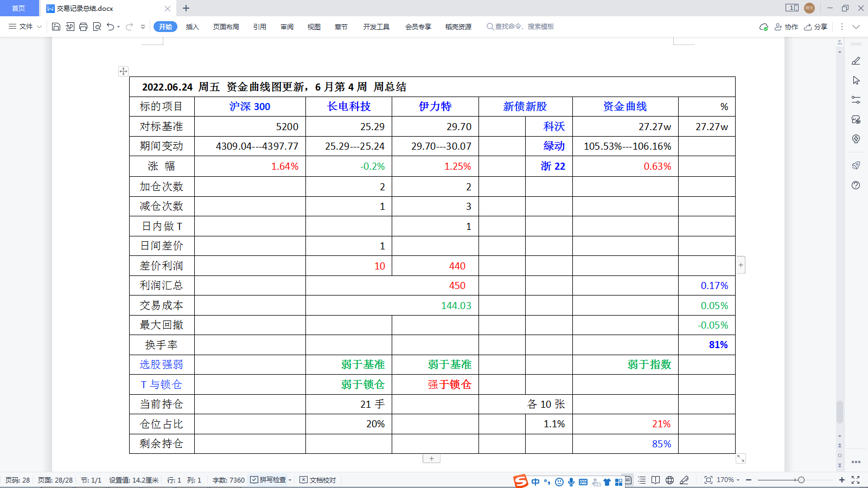Screen dimensions: 868x488
Task: Click the help question mark icon
Action: (856, 185)
